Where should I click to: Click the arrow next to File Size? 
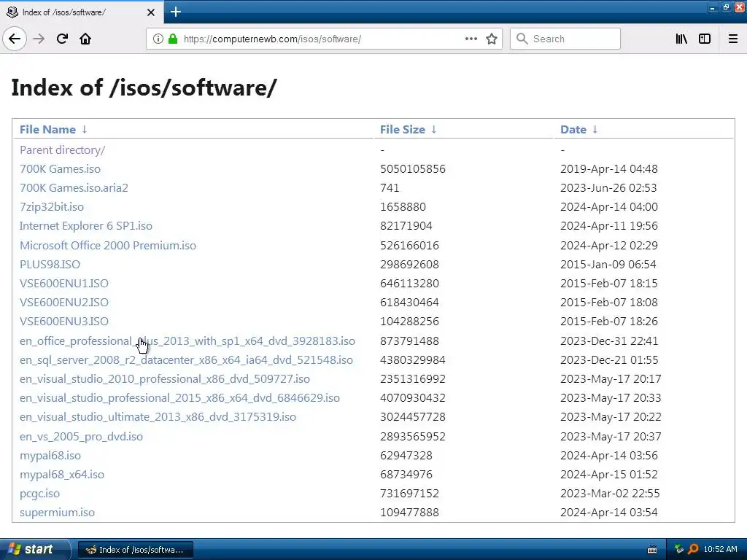tap(433, 130)
